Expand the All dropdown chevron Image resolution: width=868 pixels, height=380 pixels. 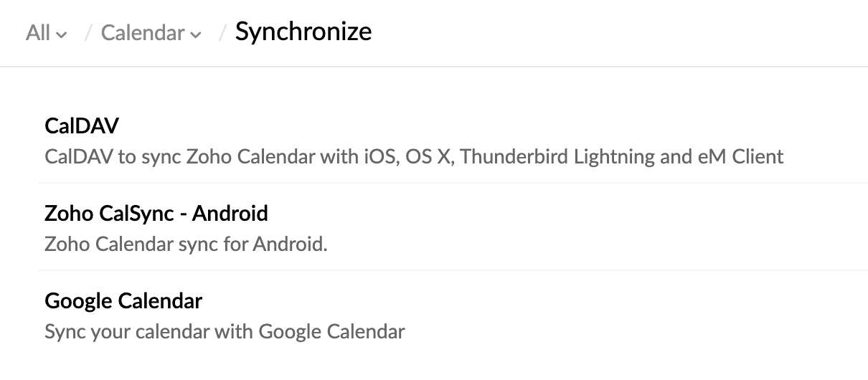62,34
